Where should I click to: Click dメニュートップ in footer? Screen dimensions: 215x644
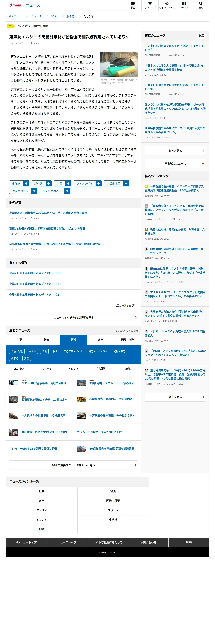pos(26,542)
